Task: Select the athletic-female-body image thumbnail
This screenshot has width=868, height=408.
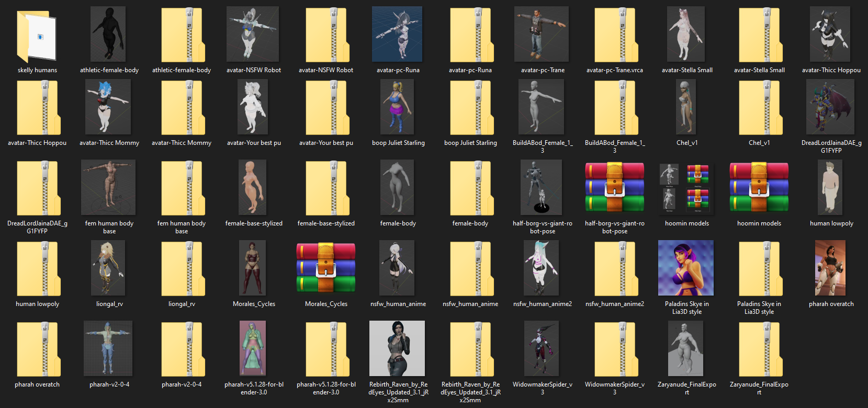Action: [x=108, y=34]
